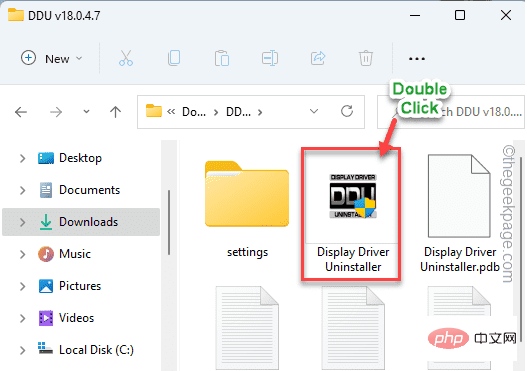Expand Videos tree node
The height and width of the screenshot is (371, 527).
(23, 318)
